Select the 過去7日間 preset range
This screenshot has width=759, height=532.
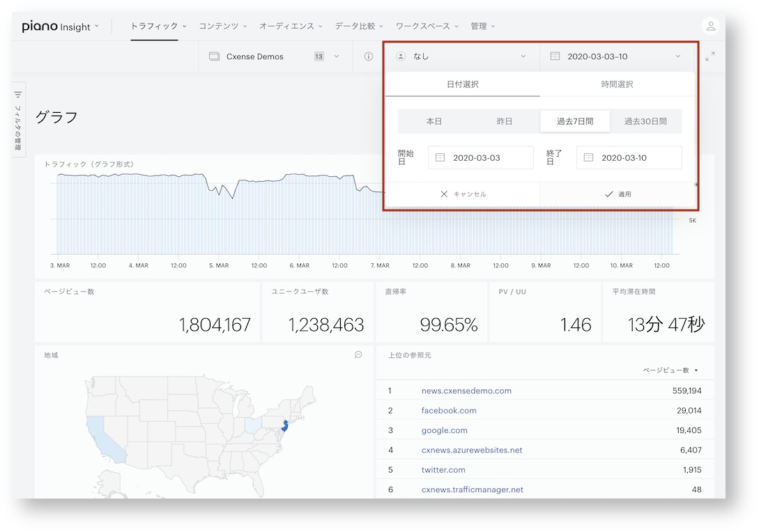[x=575, y=121]
